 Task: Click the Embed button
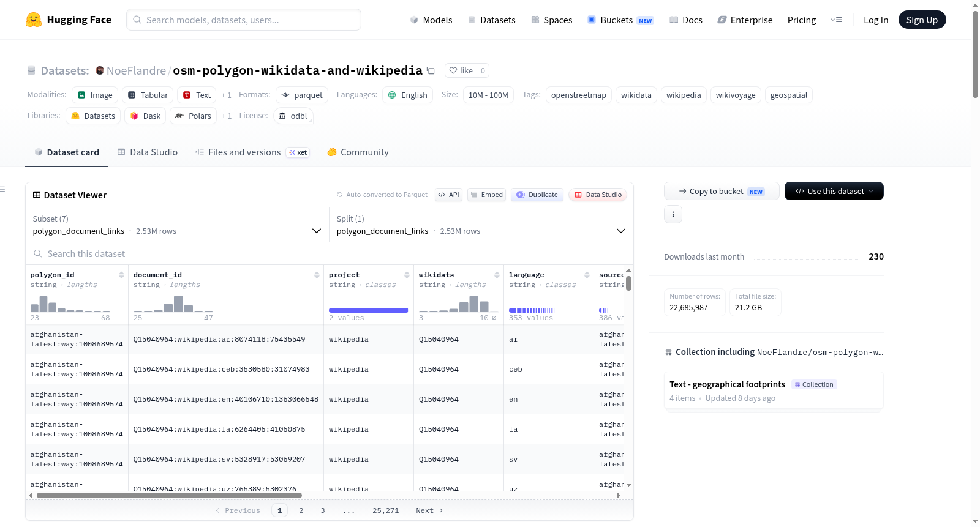486,195
